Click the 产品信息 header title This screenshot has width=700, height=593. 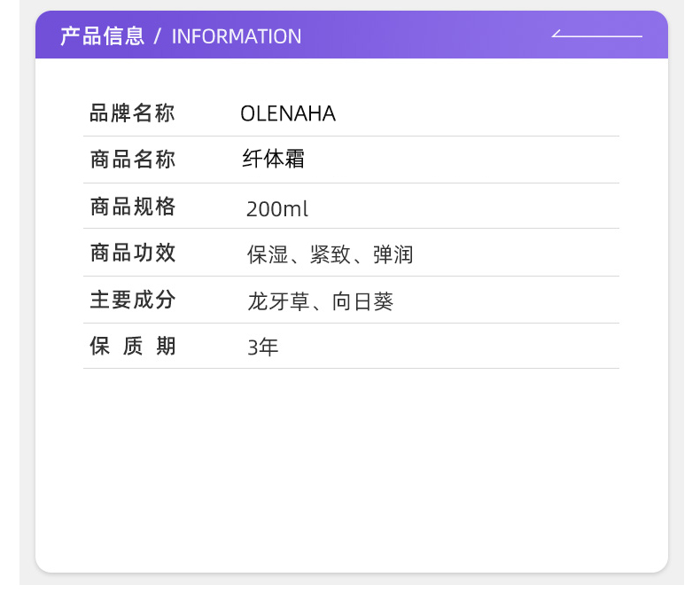pyautogui.click(x=103, y=36)
